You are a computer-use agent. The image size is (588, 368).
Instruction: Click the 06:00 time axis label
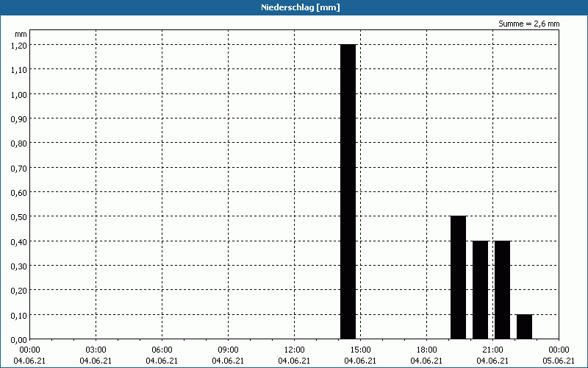(162, 350)
